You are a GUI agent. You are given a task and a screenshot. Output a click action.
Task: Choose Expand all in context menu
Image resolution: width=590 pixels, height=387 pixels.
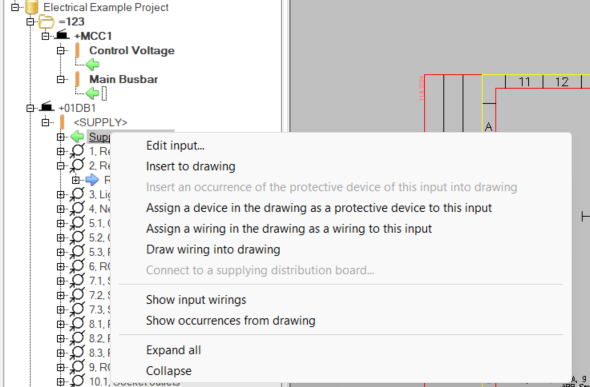pos(173,350)
